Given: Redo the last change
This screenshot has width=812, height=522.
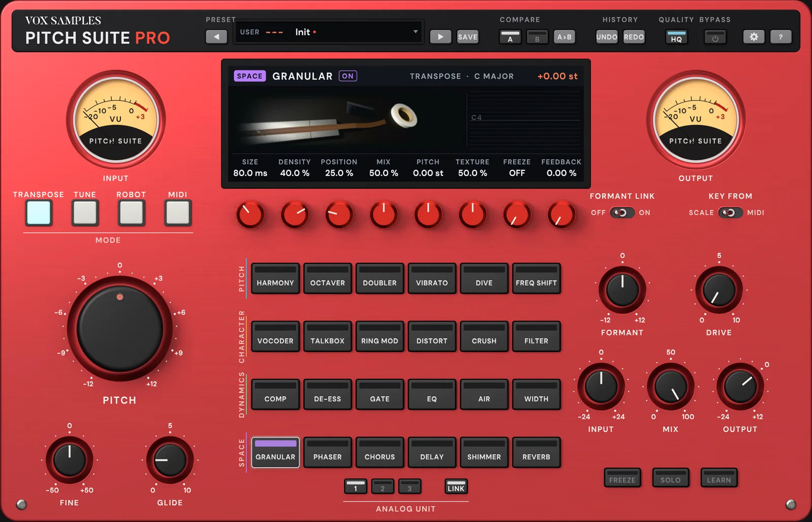Looking at the screenshot, I should point(634,37).
